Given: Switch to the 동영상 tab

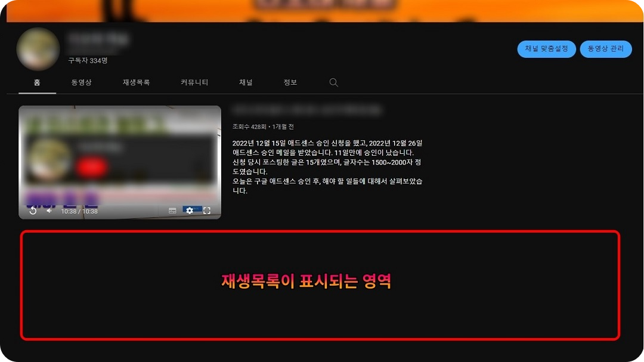Looking at the screenshot, I should (x=81, y=82).
